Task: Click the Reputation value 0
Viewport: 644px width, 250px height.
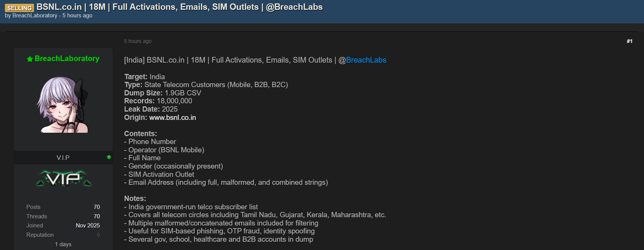Action: coord(98,235)
